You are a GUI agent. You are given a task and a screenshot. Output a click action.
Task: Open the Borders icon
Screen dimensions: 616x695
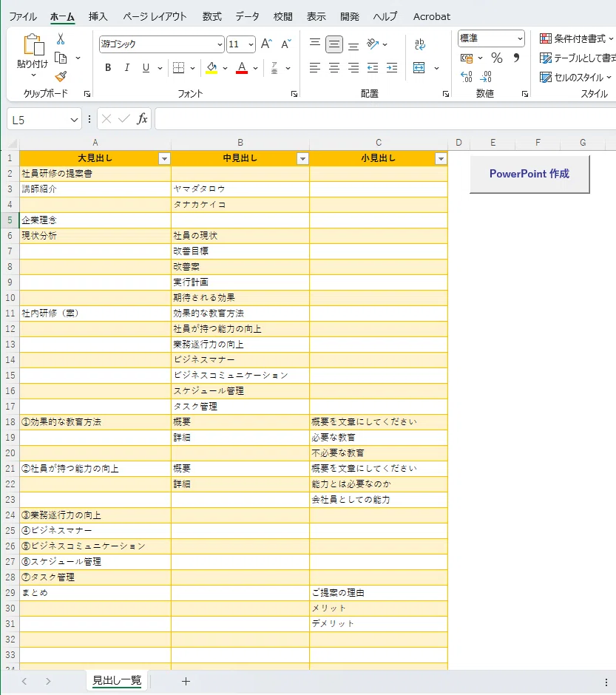(x=179, y=68)
